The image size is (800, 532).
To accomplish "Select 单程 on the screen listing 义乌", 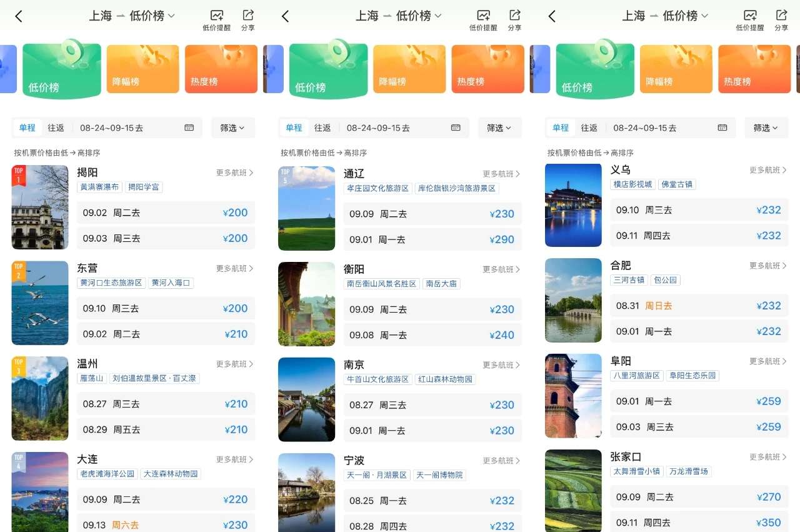I will [561, 128].
